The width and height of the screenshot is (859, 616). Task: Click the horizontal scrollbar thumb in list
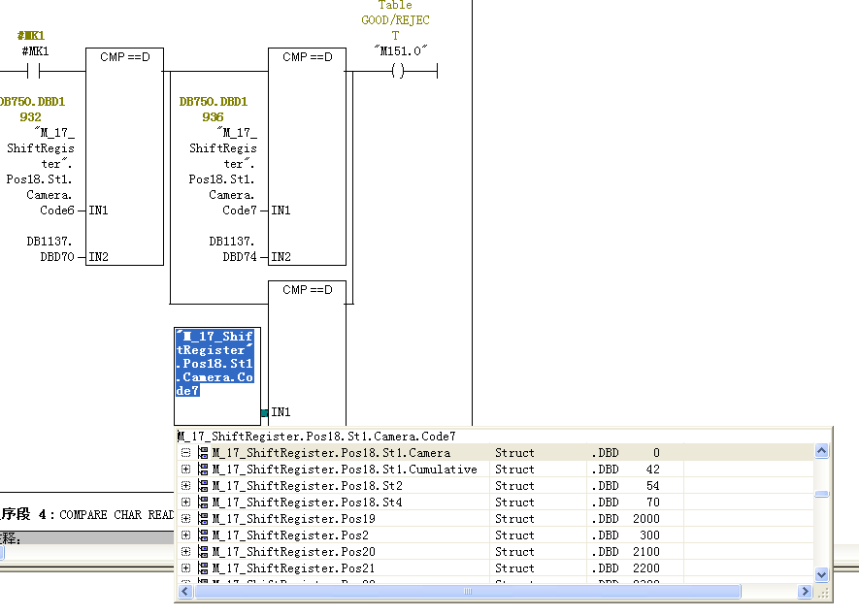pos(468,592)
